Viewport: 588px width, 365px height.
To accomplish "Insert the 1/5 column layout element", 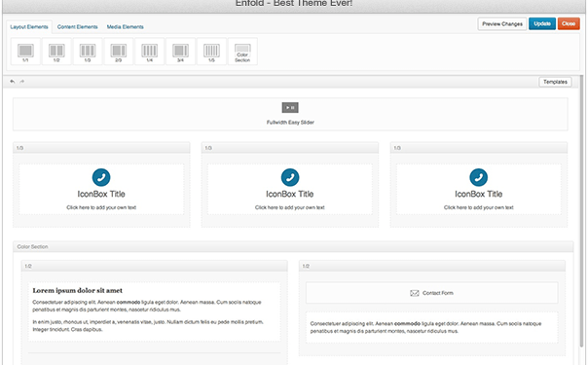I will pyautogui.click(x=211, y=52).
